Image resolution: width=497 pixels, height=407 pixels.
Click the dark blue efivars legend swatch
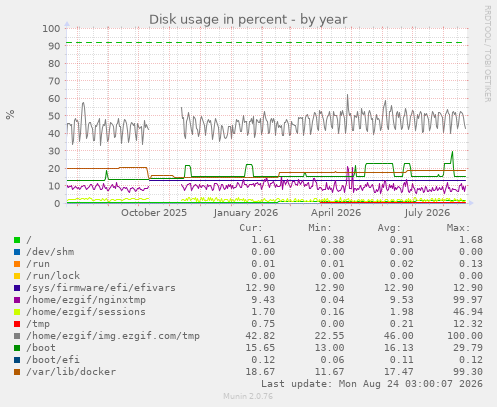(x=17, y=288)
